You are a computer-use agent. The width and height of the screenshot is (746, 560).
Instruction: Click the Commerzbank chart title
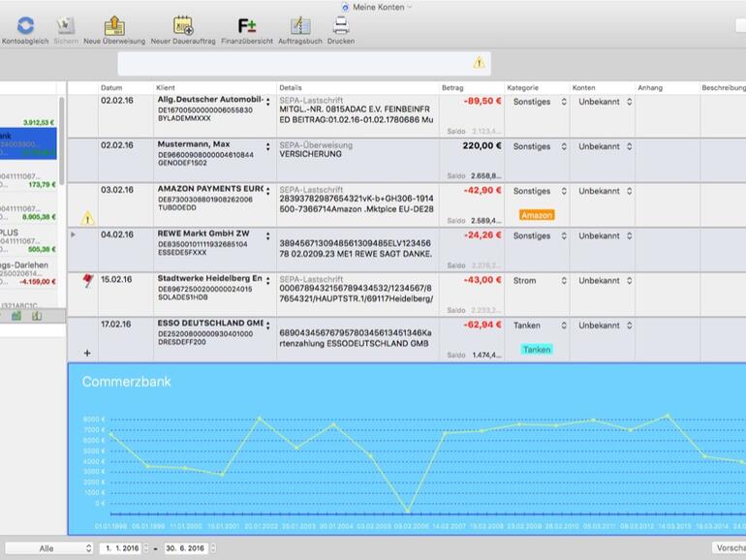click(126, 382)
